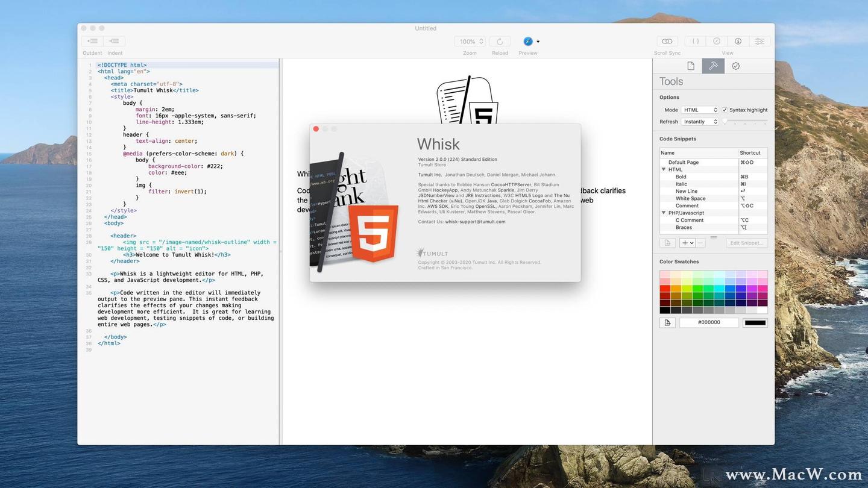Open the view filter settings icon
The height and width of the screenshot is (488, 868).
pos(759,41)
